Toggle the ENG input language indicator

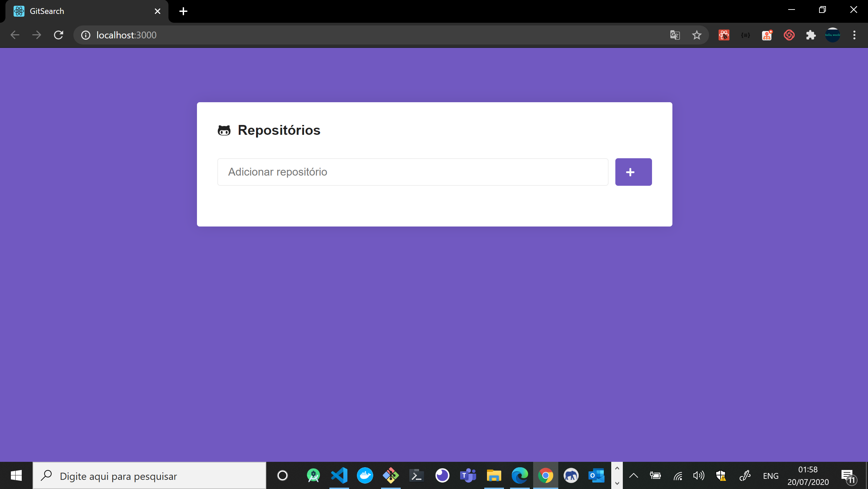click(x=771, y=476)
